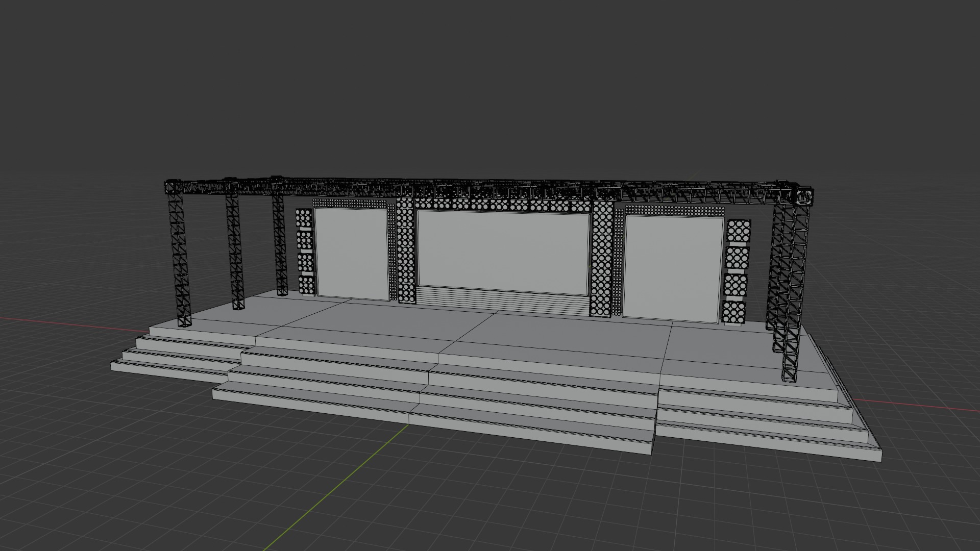Select the right square screen panel
Image resolution: width=980 pixels, height=551 pixels.
pyautogui.click(x=673, y=268)
